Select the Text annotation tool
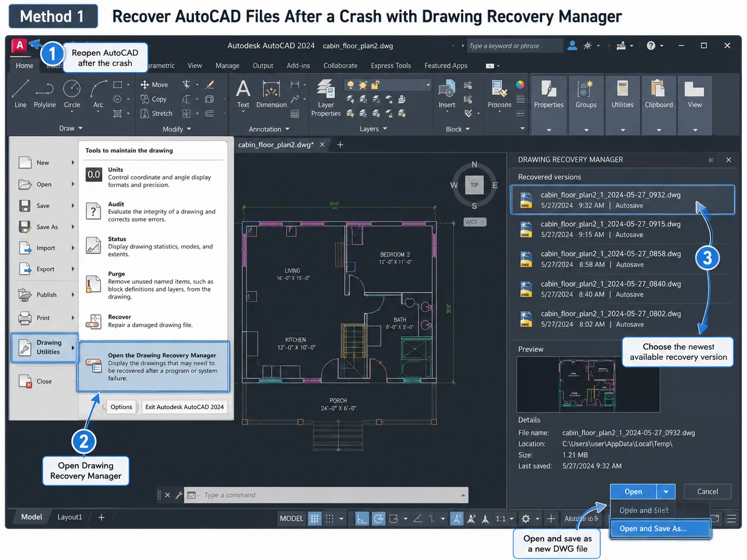 coord(243,93)
